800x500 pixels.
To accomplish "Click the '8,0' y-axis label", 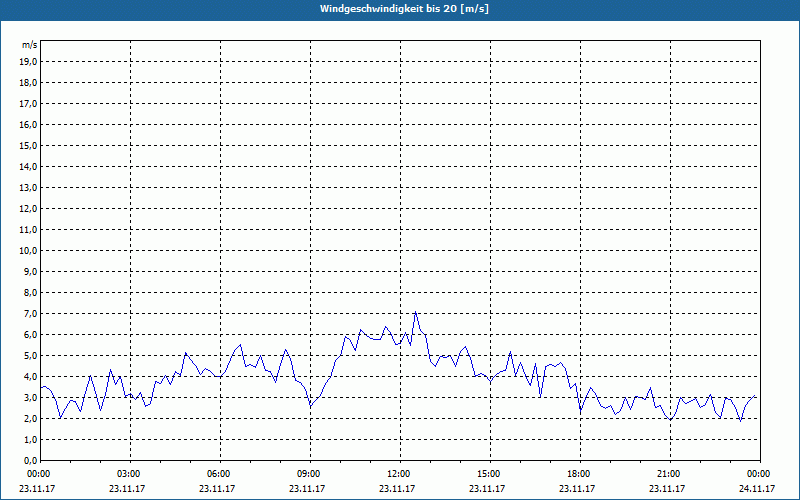I will tap(30, 293).
